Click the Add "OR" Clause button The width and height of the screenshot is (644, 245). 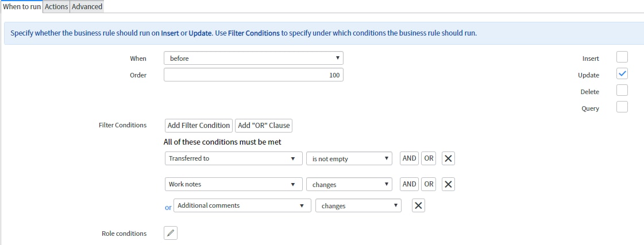tap(264, 126)
